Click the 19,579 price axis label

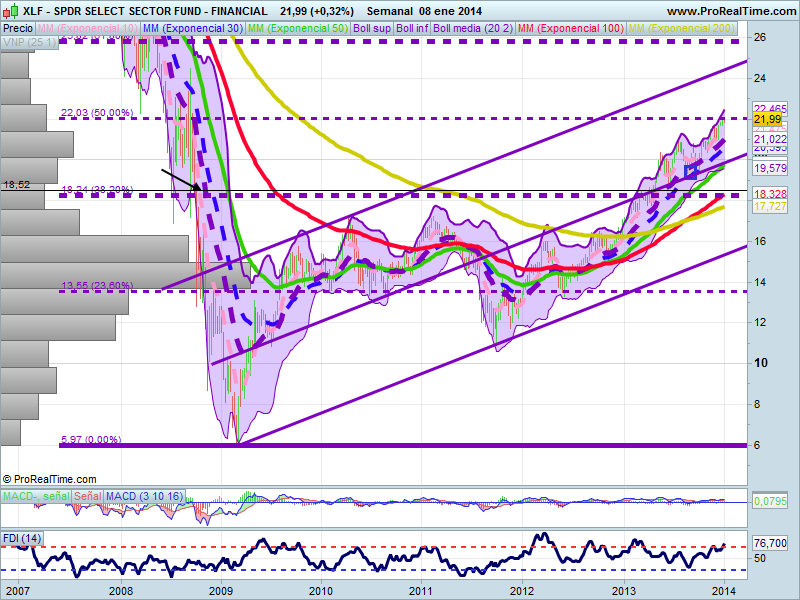pyautogui.click(x=770, y=168)
